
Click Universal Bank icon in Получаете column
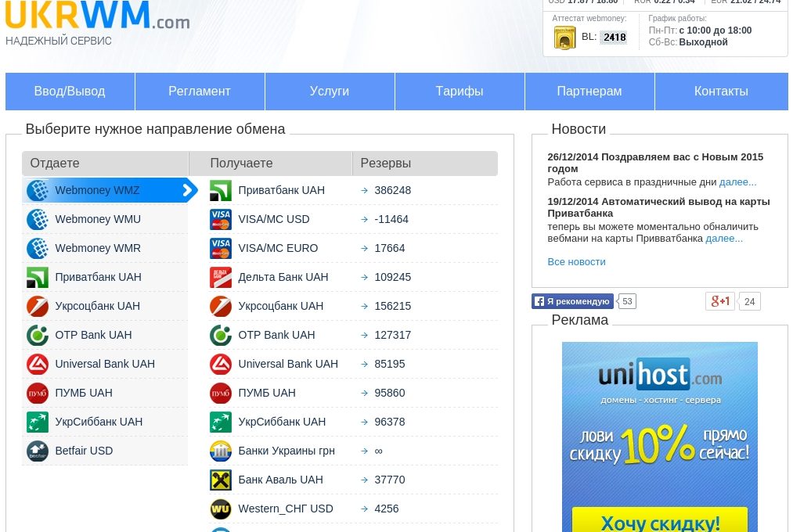[x=221, y=364]
